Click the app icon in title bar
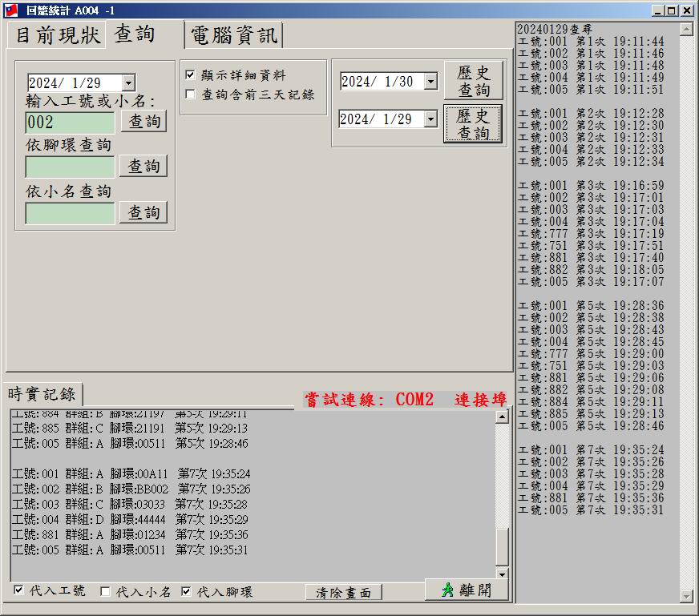The image size is (699, 616). coord(10,10)
